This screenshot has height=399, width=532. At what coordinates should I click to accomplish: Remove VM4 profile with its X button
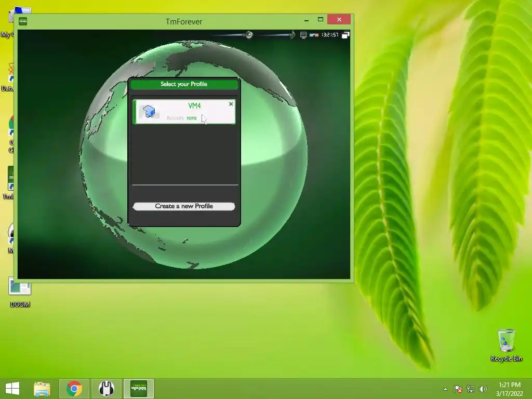click(231, 104)
